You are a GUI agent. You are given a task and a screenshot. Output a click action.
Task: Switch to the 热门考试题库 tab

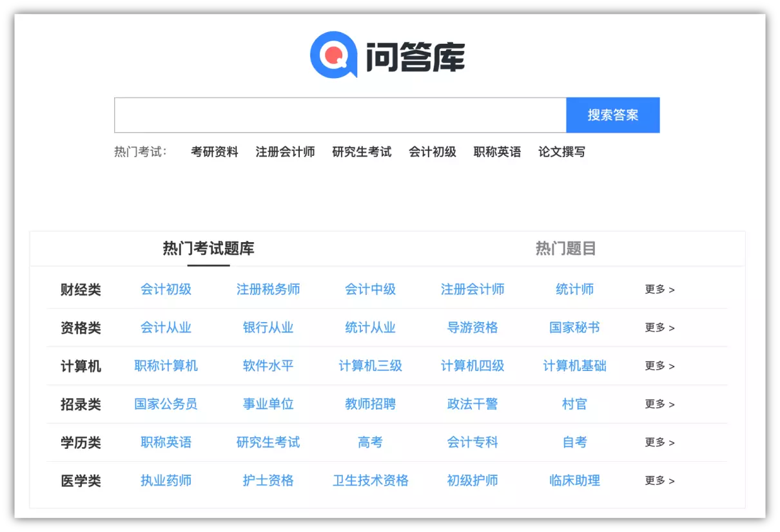[x=208, y=249]
